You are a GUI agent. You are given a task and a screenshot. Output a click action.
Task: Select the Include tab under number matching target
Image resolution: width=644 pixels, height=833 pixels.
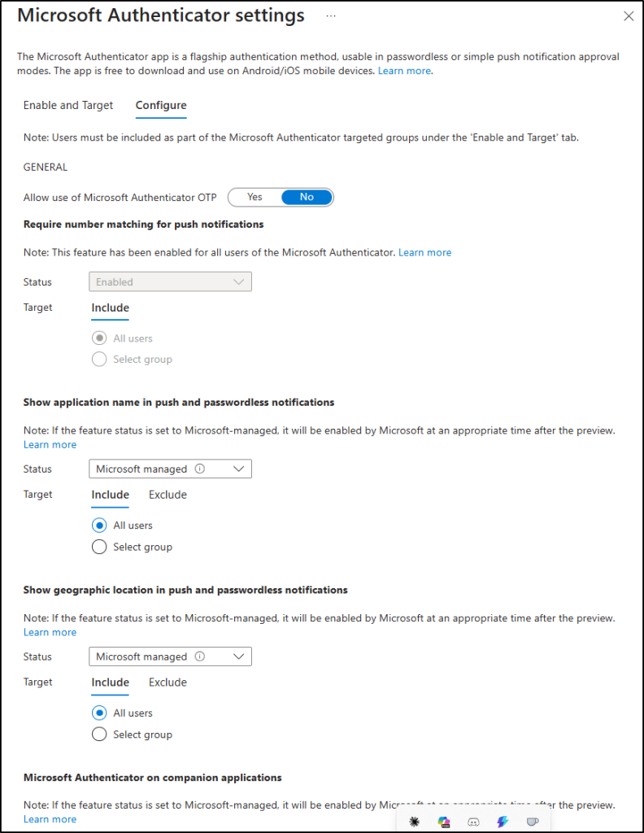tap(110, 307)
